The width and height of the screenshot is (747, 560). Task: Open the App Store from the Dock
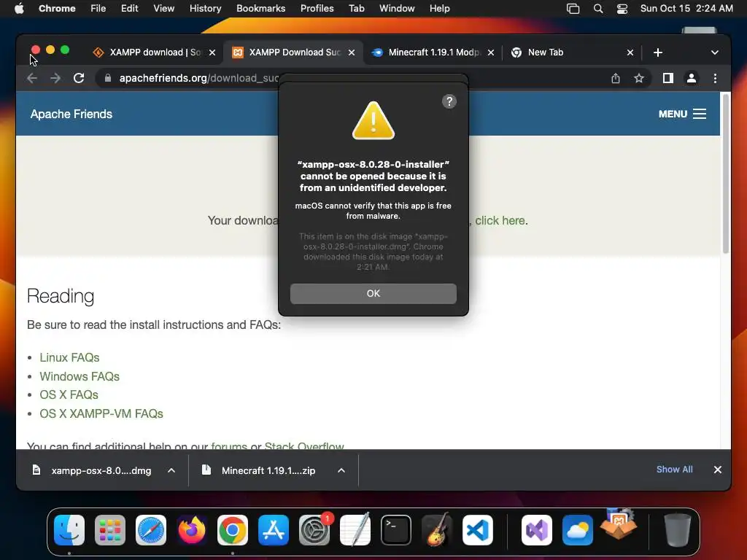point(274,530)
